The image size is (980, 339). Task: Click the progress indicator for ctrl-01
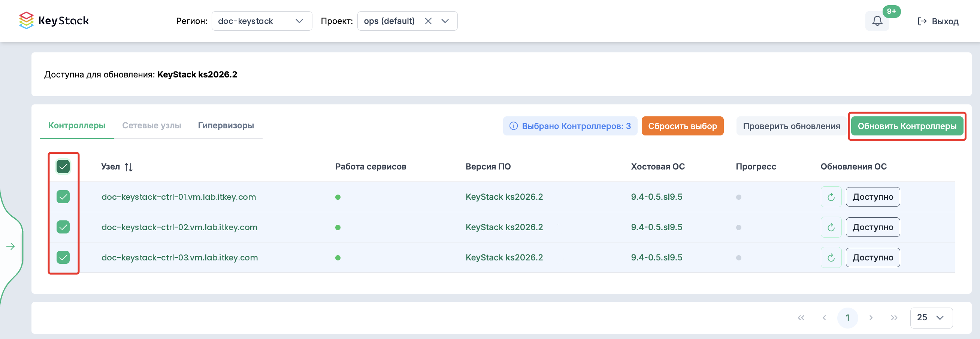tap(739, 197)
